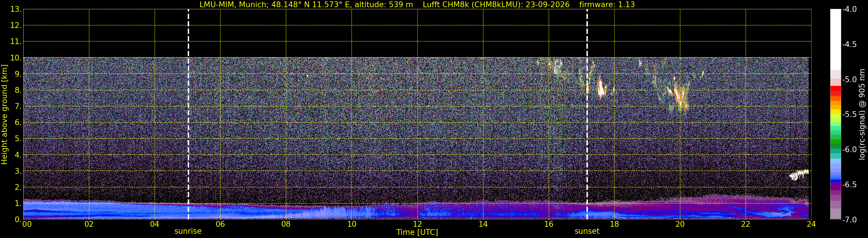Click the sunrise dashed vertical line
The image size is (868, 238).
coord(188,114)
